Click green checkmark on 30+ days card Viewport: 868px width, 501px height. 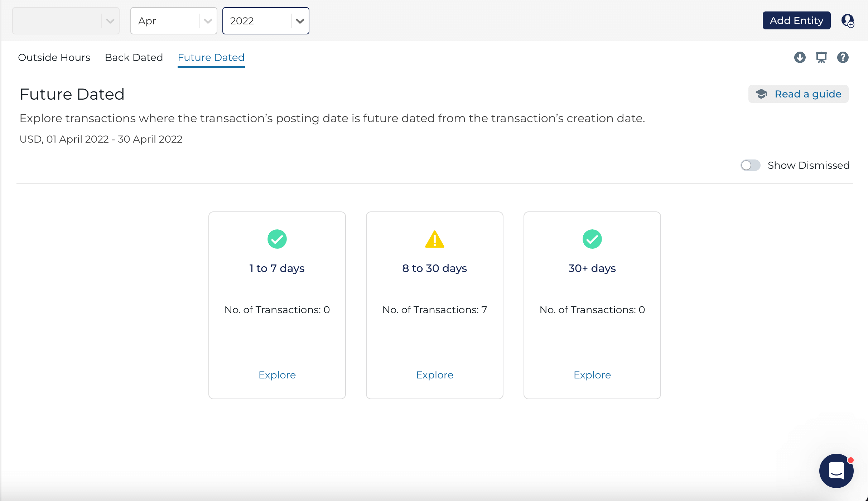point(592,239)
